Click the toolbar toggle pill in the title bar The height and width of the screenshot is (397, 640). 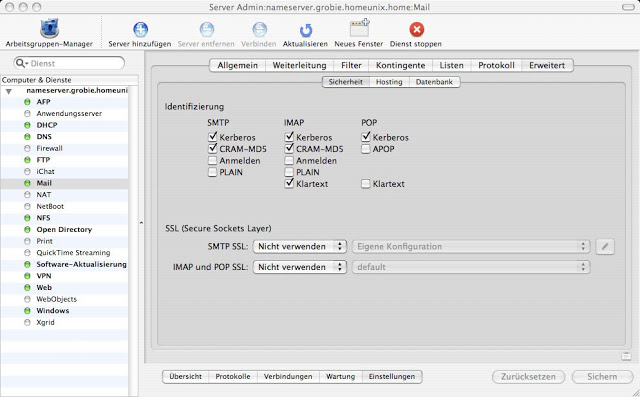tap(628, 7)
